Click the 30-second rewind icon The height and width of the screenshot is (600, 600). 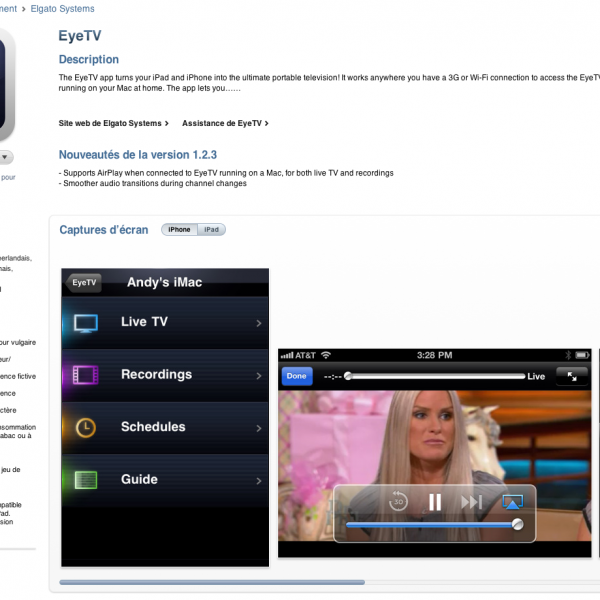398,502
